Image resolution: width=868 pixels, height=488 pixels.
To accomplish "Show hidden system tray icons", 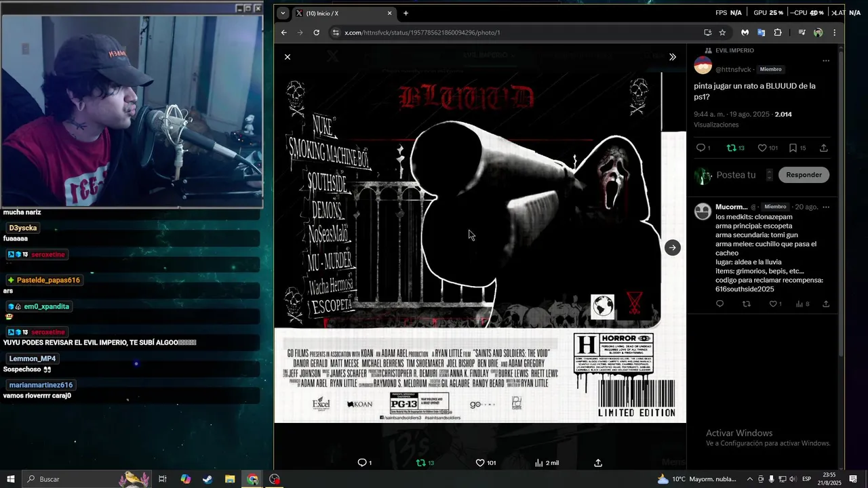I will pyautogui.click(x=750, y=479).
